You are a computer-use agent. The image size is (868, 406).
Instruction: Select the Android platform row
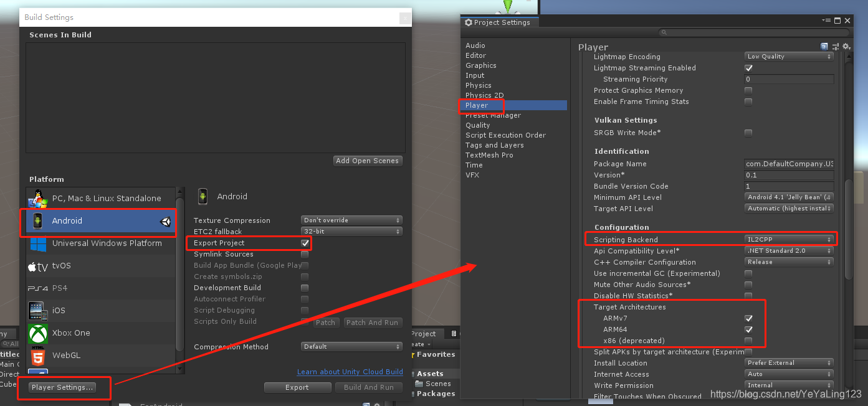[x=100, y=221]
